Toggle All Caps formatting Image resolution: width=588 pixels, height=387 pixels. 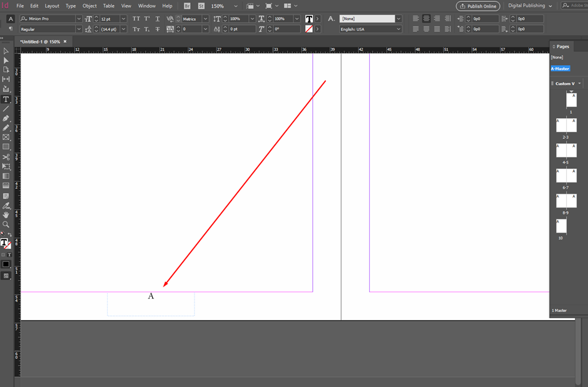[136, 19]
